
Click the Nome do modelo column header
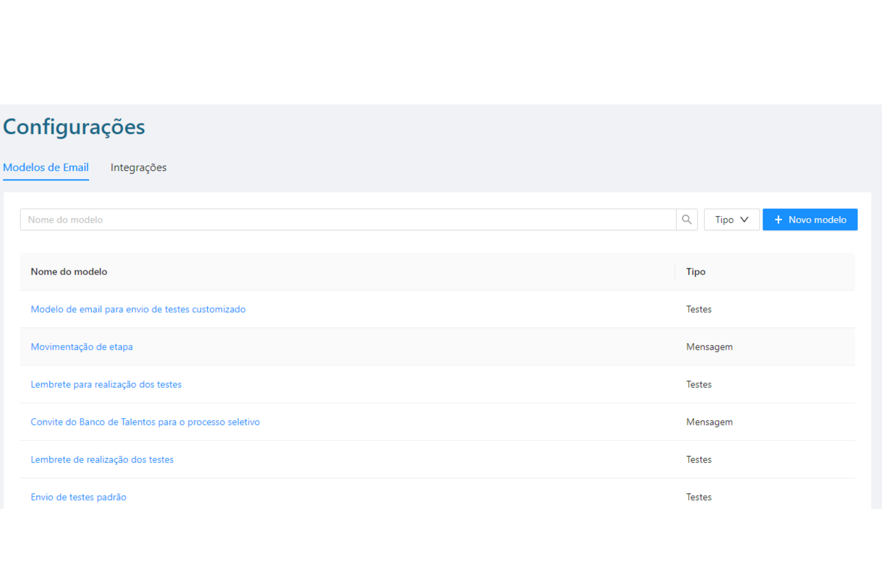pyautogui.click(x=69, y=271)
